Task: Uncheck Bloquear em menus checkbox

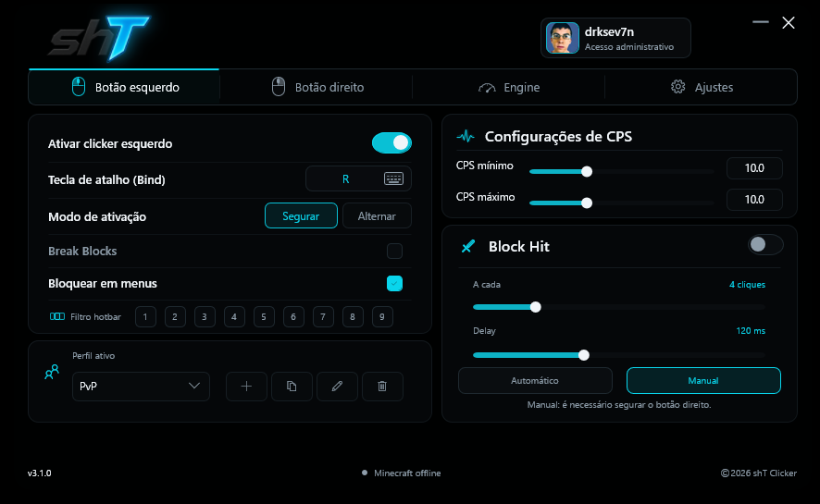Action: [x=394, y=284]
